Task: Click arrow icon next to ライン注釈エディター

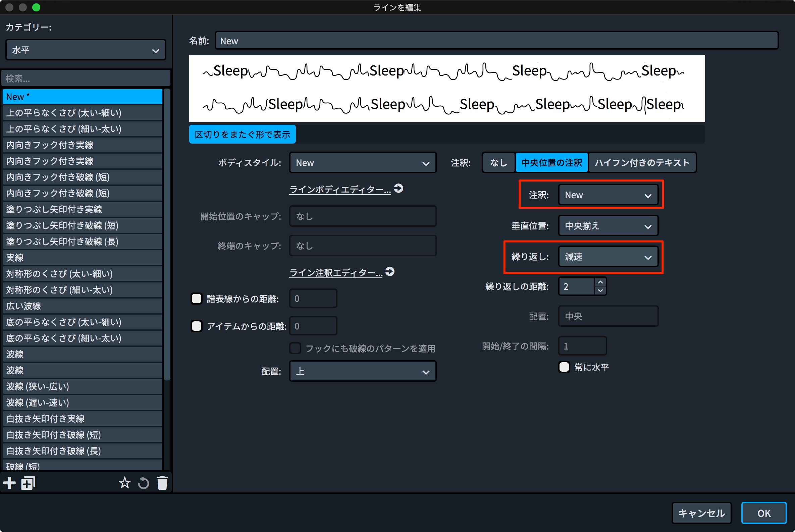Action: pyautogui.click(x=390, y=271)
